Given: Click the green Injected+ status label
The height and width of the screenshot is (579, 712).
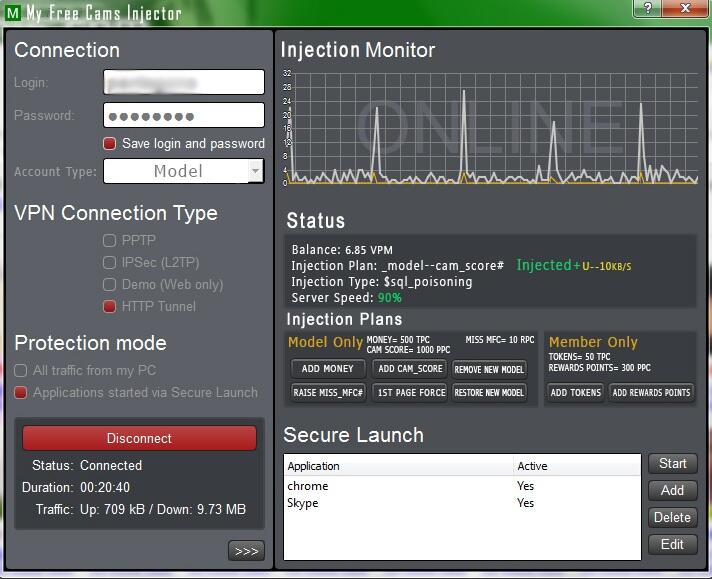Looking at the screenshot, I should [549, 265].
